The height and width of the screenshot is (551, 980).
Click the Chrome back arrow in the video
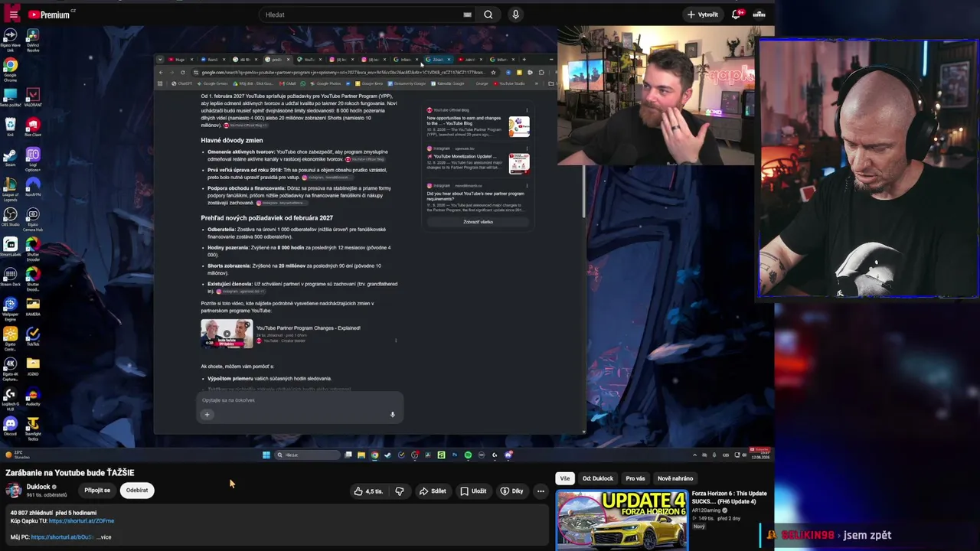coord(161,73)
